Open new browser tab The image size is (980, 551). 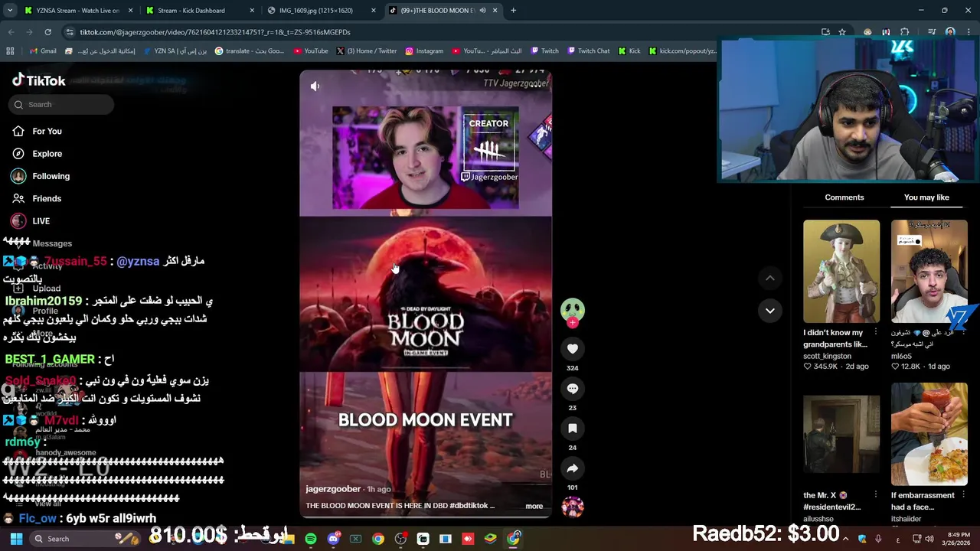513,11
